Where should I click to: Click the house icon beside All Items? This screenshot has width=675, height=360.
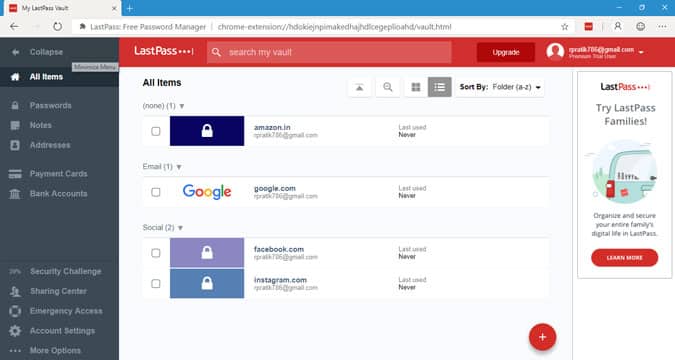click(x=15, y=77)
